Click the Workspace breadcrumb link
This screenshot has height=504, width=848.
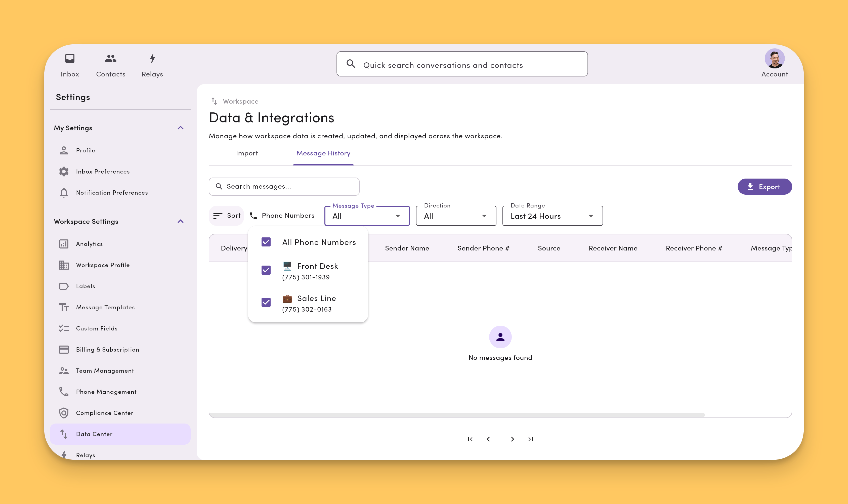pyautogui.click(x=240, y=101)
